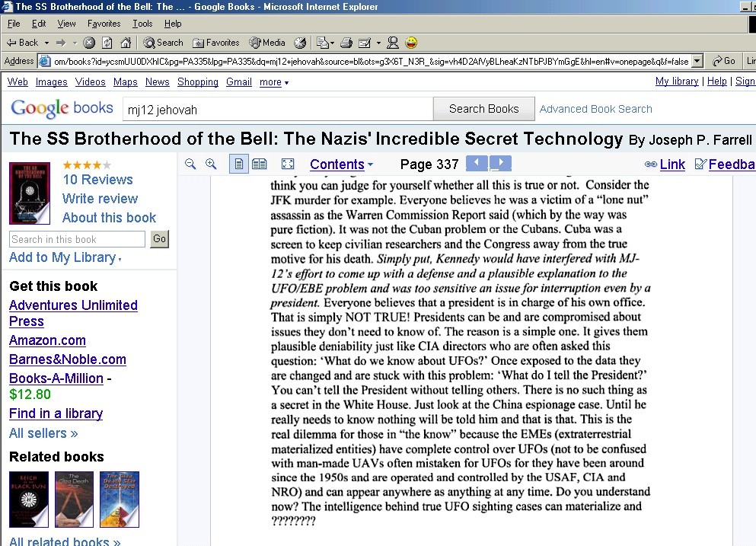Click the Mail icon in toolbar
This screenshot has height=546, width=756.
click(322, 43)
